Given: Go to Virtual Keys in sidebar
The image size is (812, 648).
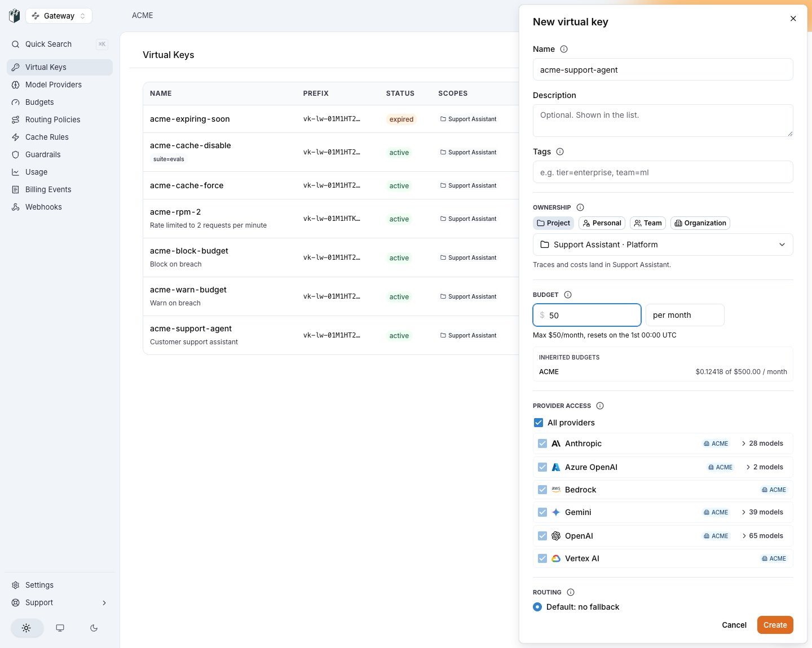Looking at the screenshot, I should 60,67.
